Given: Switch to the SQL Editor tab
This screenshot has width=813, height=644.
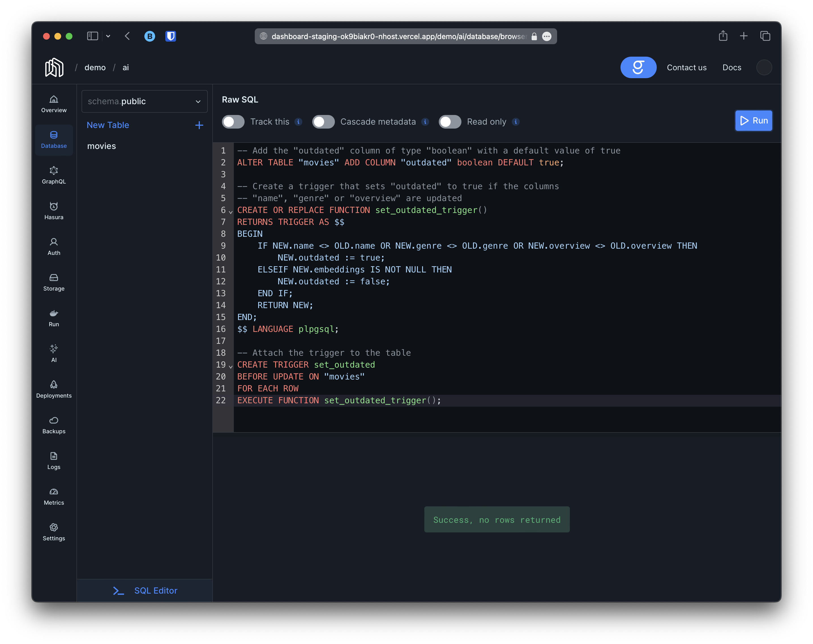Looking at the screenshot, I should 145,590.
